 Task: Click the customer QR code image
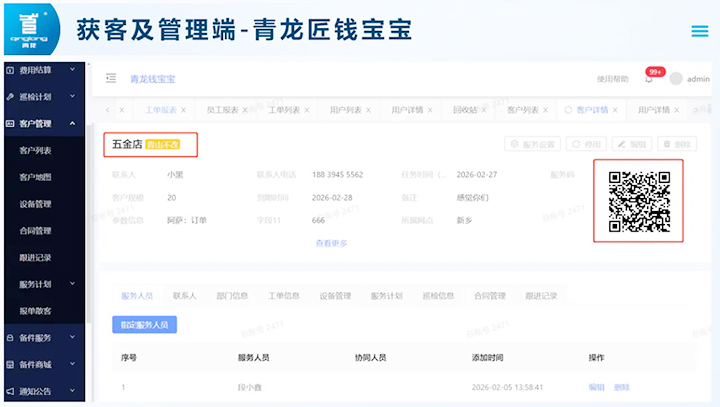pos(639,201)
